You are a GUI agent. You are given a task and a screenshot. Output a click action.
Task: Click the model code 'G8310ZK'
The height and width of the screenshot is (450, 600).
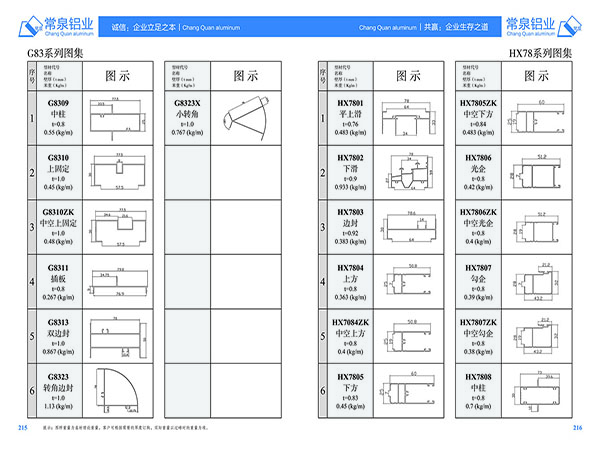58,212
